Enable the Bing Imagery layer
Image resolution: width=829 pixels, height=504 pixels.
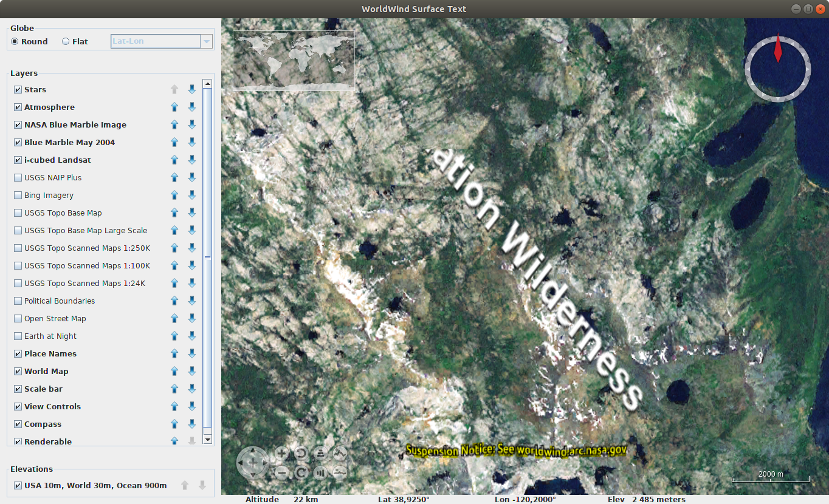click(18, 195)
